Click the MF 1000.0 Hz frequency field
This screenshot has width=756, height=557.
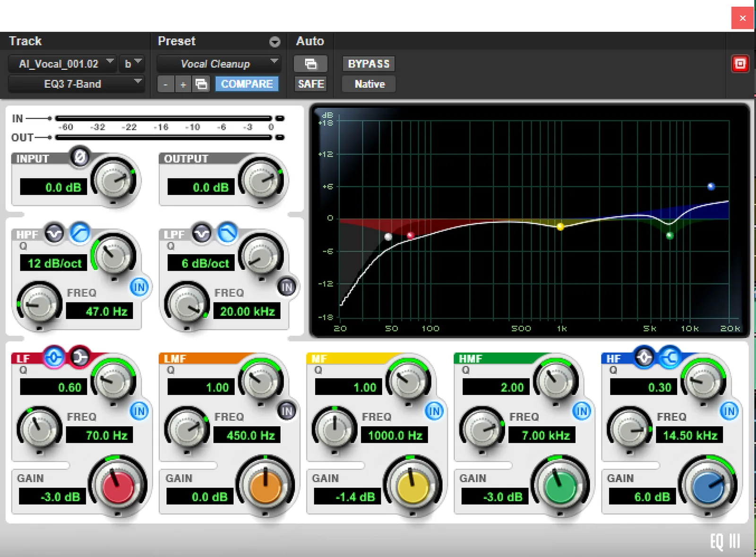[395, 435]
